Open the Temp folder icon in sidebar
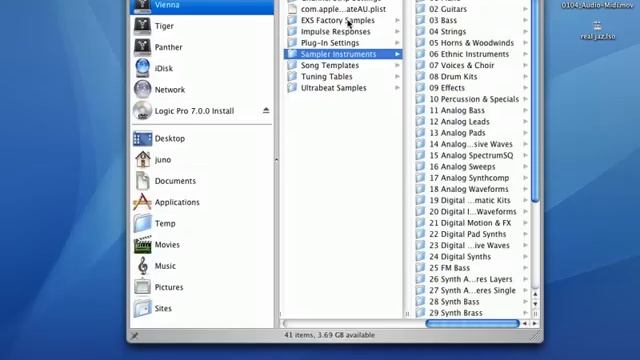The height and width of the screenshot is (360, 640). click(x=142, y=223)
